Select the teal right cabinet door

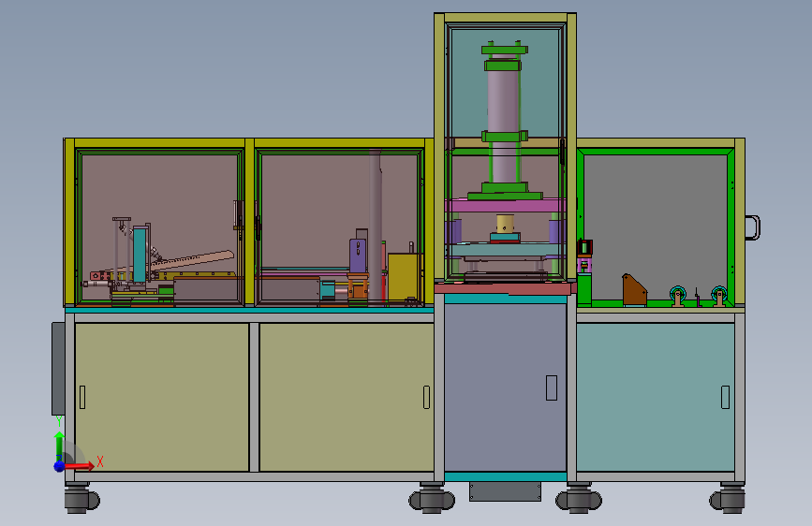(656, 397)
